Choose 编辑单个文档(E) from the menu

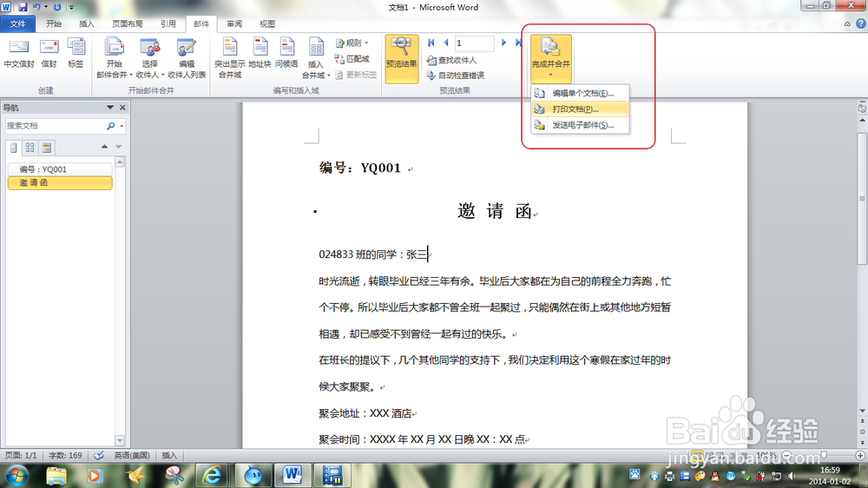580,93
